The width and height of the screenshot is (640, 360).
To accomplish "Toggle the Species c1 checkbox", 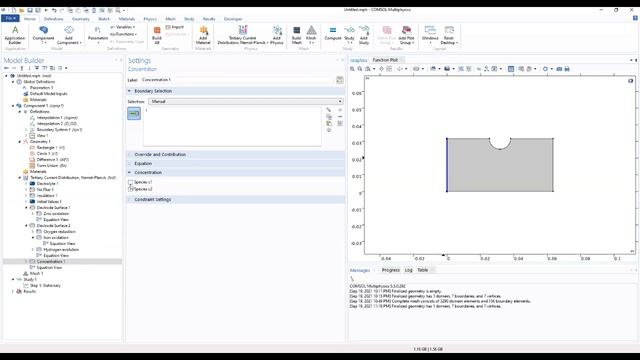I will coord(131,182).
